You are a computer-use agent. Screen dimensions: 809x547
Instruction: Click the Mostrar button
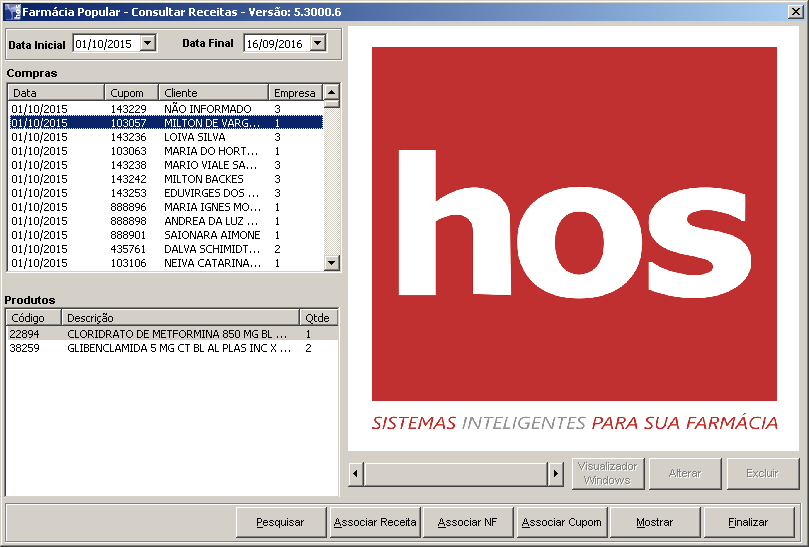click(655, 522)
